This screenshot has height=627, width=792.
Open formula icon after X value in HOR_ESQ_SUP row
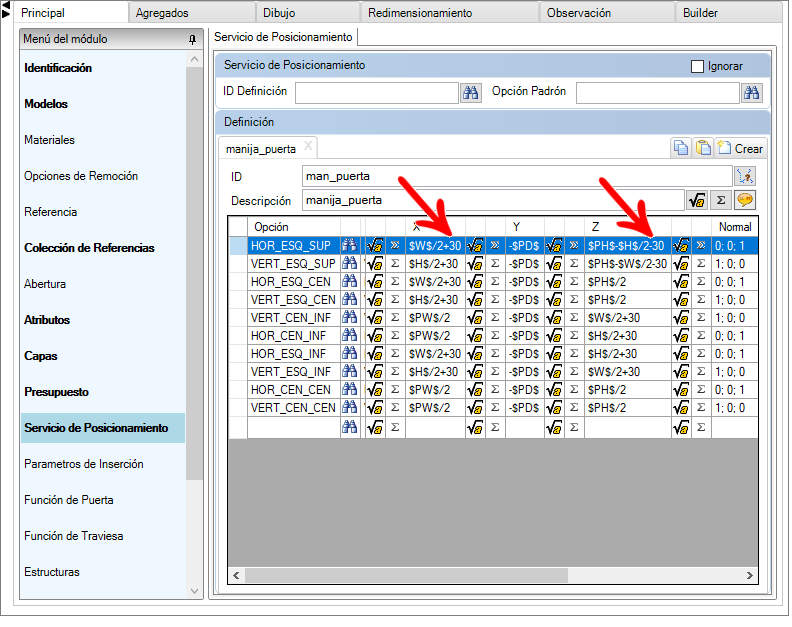click(475, 246)
